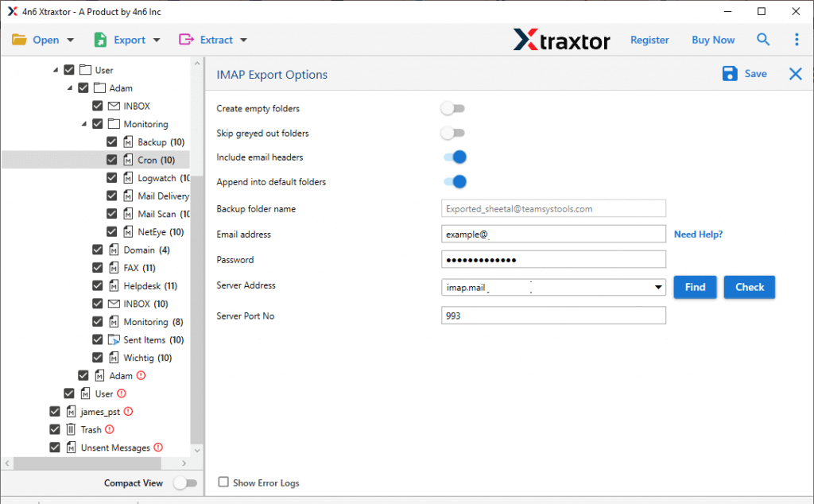Click the Trash bin icon in tree
This screenshot has height=504, width=814.
click(x=71, y=429)
